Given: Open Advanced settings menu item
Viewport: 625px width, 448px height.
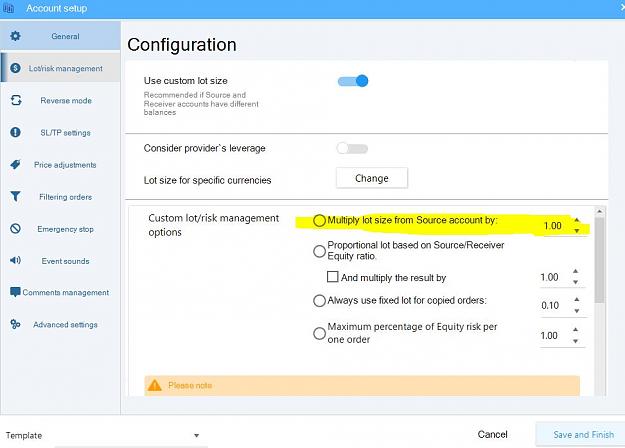Looking at the screenshot, I should click(61, 324).
